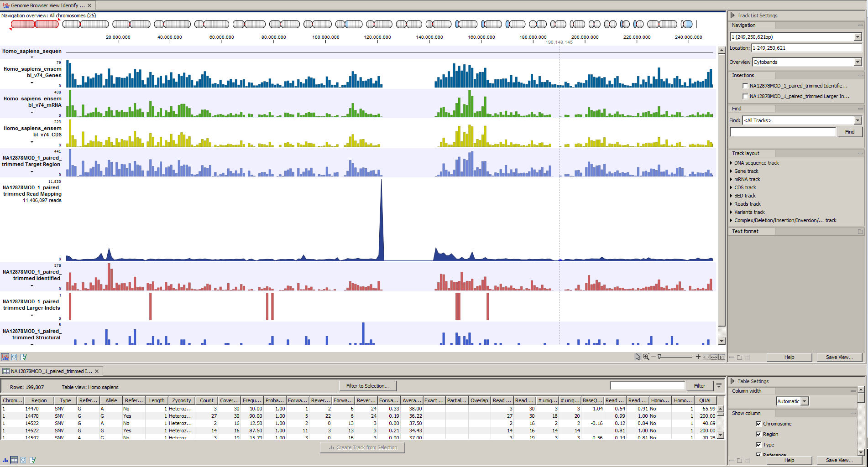Click the Filter to Selection button

click(x=367, y=385)
